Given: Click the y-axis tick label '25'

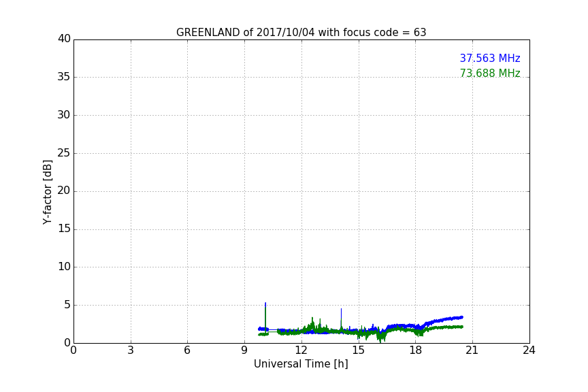Looking at the screenshot, I should (x=64, y=153).
